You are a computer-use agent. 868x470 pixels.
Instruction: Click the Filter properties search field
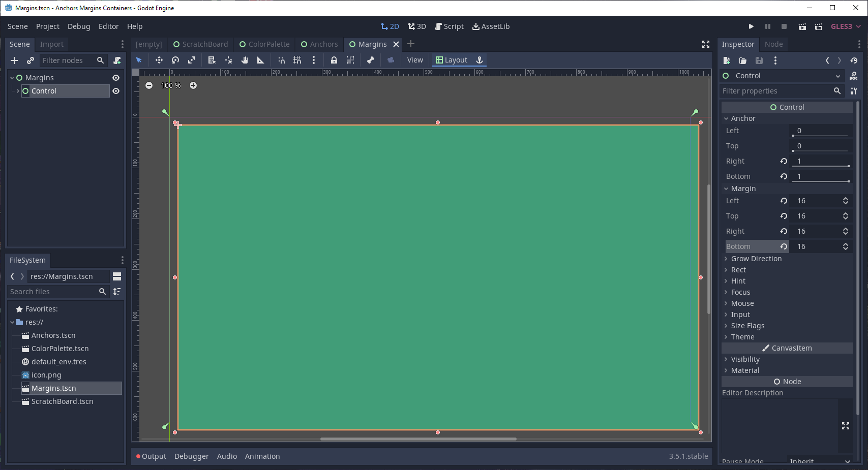[x=775, y=91]
